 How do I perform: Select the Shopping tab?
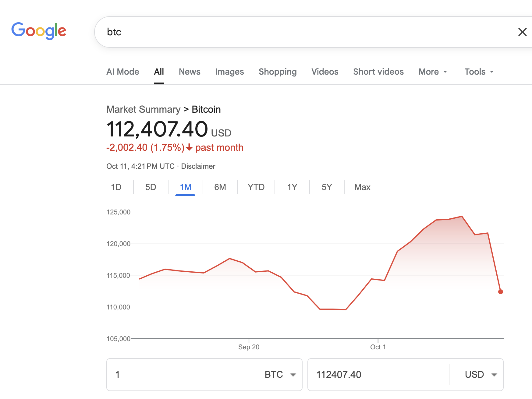[278, 72]
